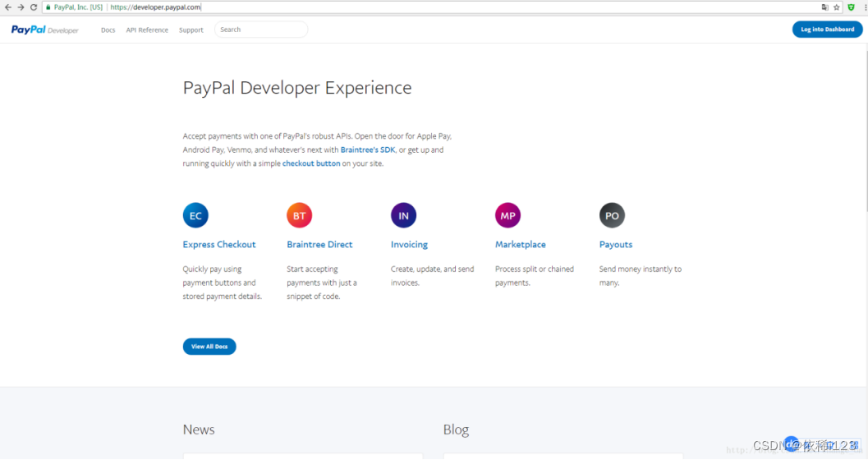Open the Braintree Direct link

pos(319,245)
